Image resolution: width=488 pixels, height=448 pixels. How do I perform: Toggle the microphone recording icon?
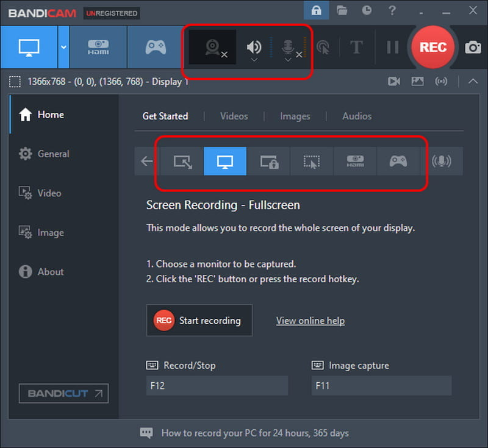tap(289, 48)
